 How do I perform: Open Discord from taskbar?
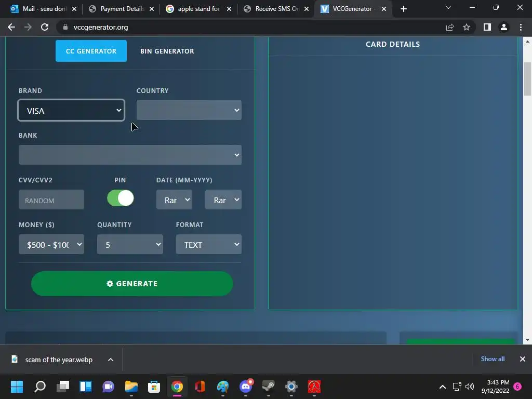tap(246, 387)
